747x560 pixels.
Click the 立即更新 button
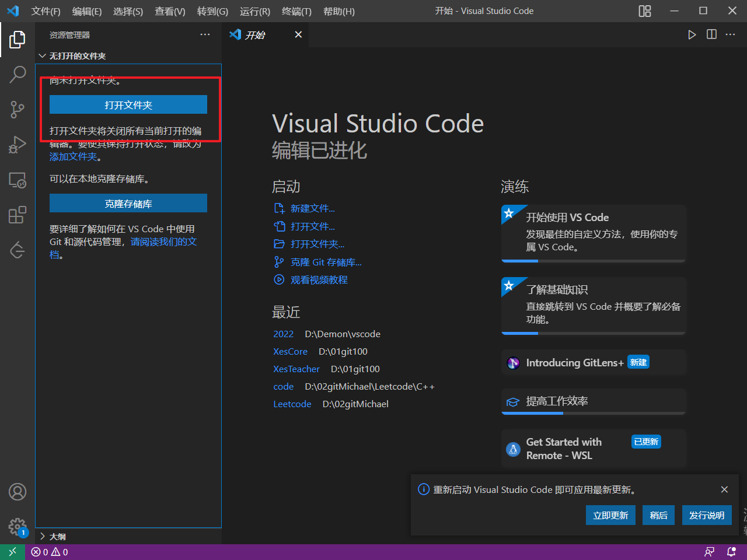point(611,515)
